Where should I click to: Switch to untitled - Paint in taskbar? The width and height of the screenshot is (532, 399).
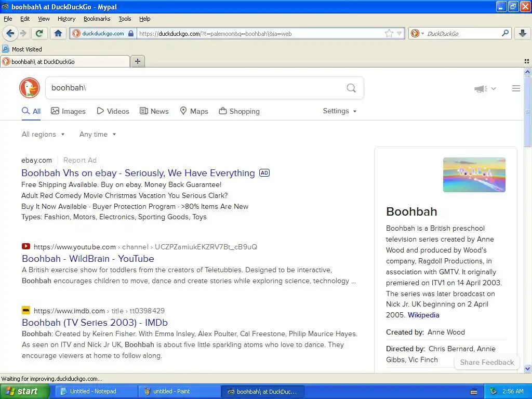coord(179,391)
